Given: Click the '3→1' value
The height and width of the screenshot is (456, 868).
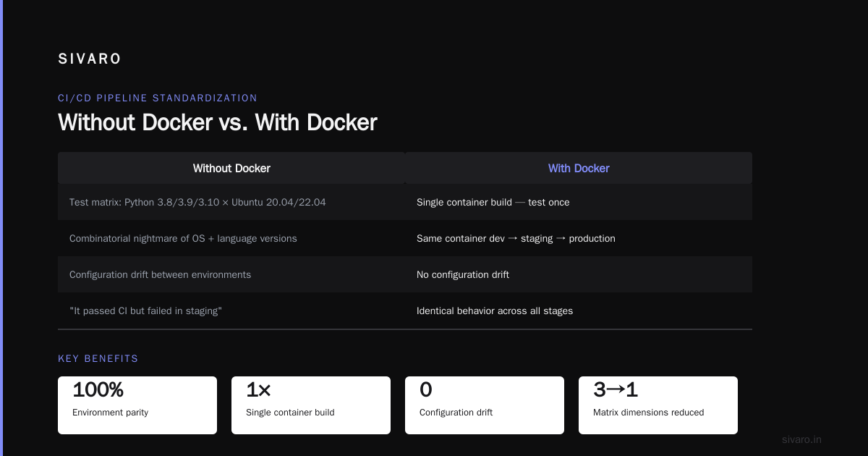Looking at the screenshot, I should (616, 390).
